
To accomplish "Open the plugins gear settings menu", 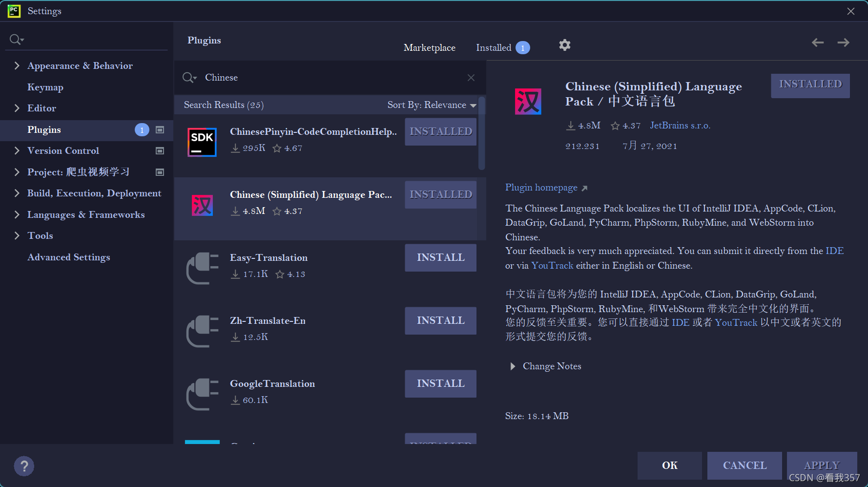I will [x=565, y=45].
